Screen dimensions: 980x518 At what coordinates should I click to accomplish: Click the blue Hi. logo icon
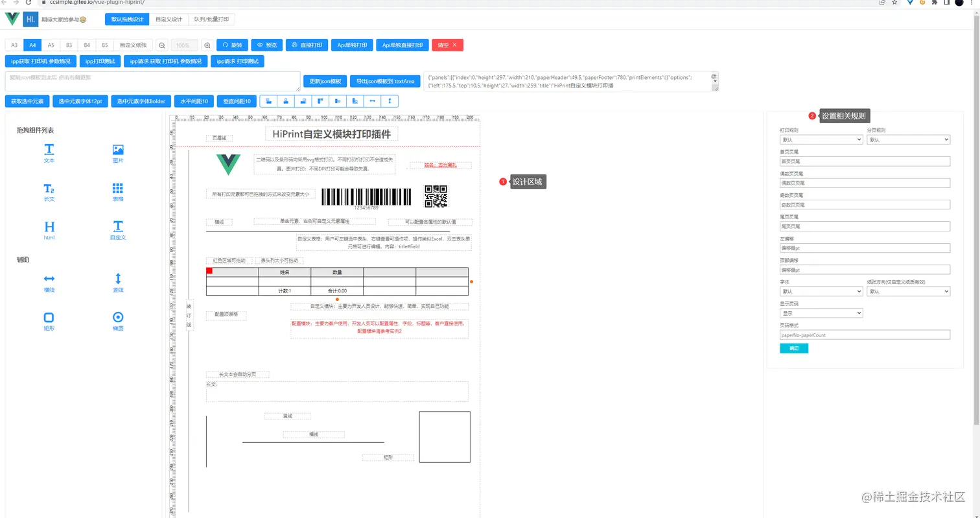click(x=30, y=19)
